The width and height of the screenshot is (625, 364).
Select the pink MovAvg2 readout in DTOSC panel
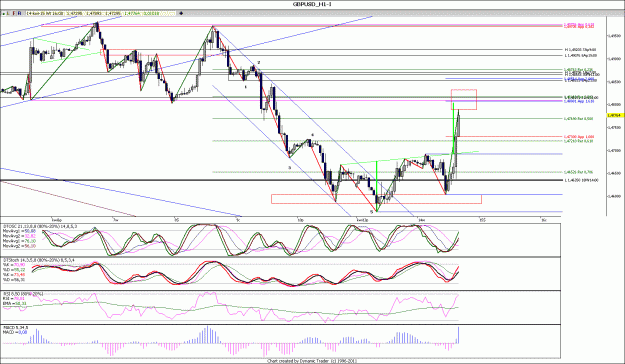(19, 236)
